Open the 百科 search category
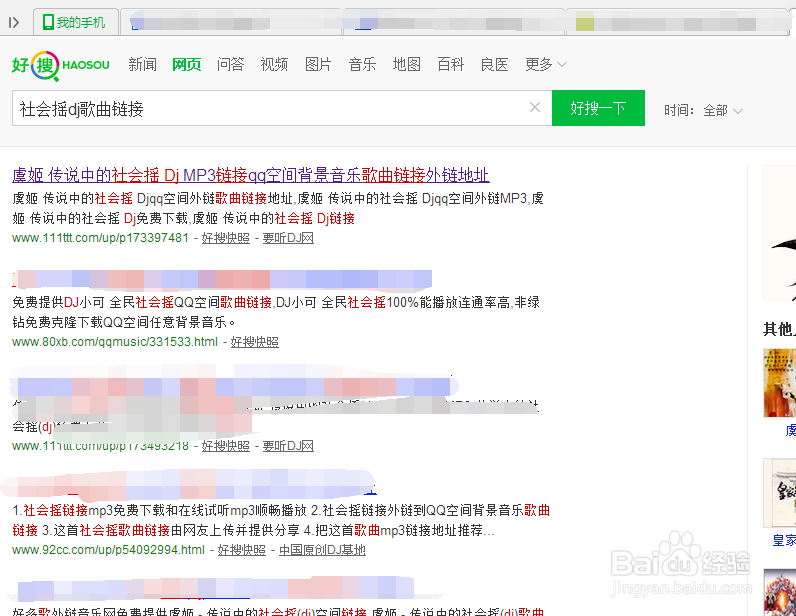This screenshot has height=616, width=796. point(451,64)
